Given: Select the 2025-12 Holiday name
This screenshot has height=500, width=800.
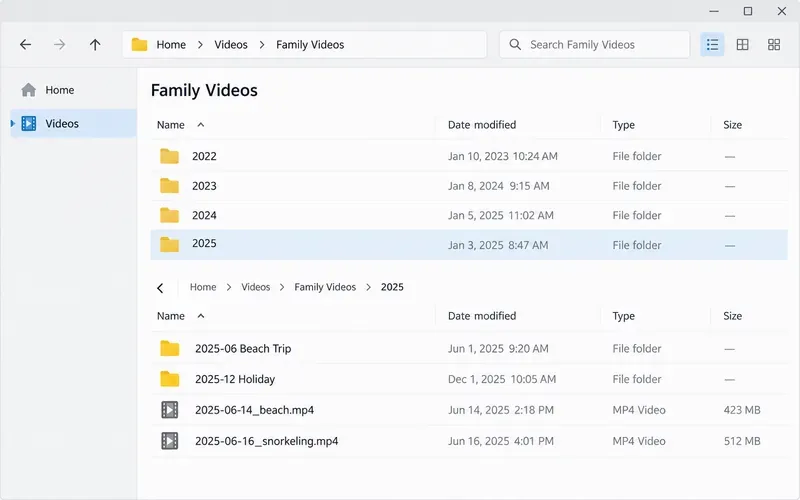Looking at the screenshot, I should (x=235, y=380).
